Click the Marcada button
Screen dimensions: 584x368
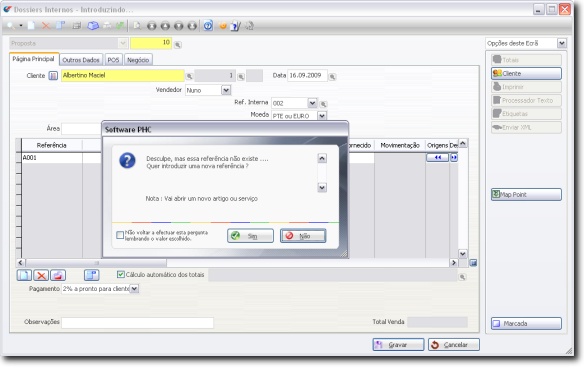point(526,323)
